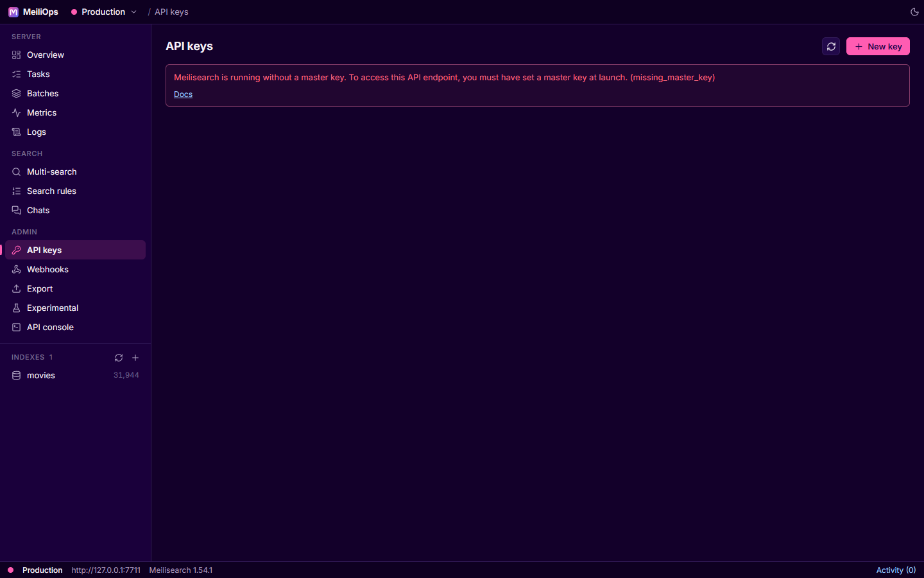Open Overview in the sidebar
This screenshot has height=578, width=924.
click(76, 55)
